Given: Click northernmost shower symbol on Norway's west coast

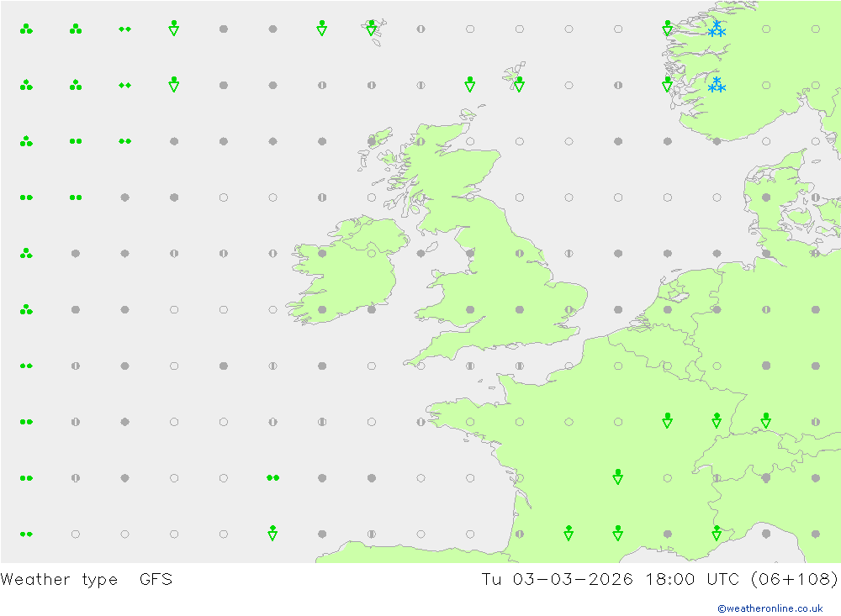Looking at the screenshot, I should click(667, 29).
